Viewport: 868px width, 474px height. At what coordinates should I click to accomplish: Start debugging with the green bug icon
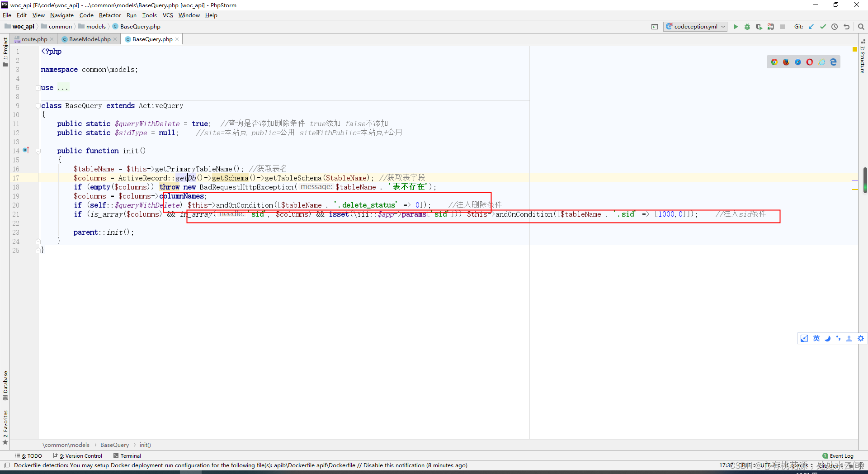coord(747,27)
